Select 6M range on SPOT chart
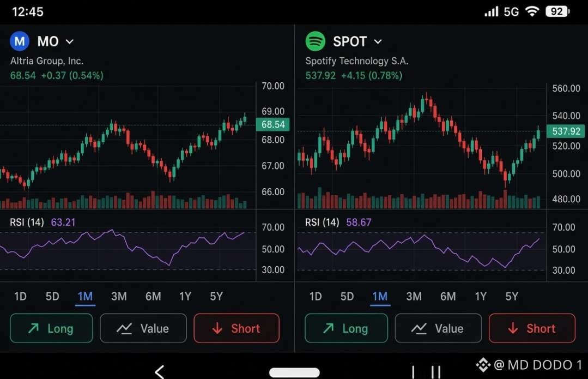 pyautogui.click(x=448, y=297)
